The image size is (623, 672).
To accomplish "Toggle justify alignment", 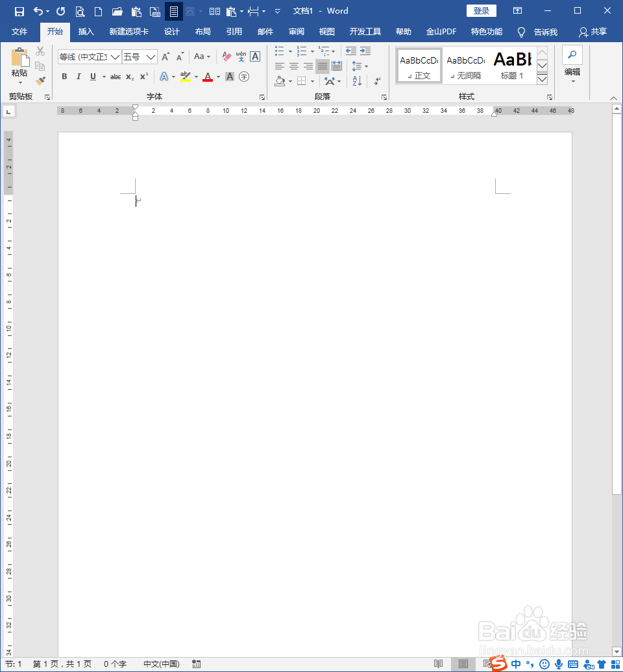I will (323, 66).
